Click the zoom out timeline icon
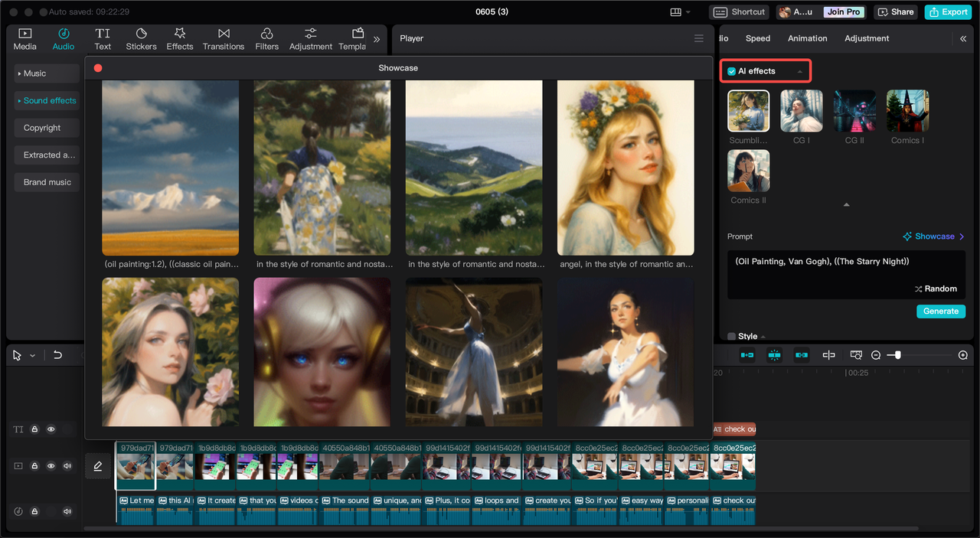 click(876, 355)
